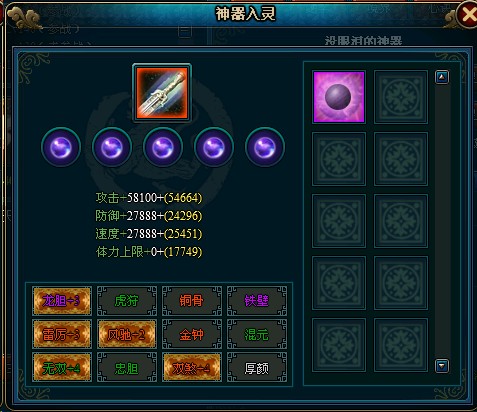Pick the purple spirit orb in inventory
Image resolution: width=477 pixels, height=412 pixels.
pos(339,97)
